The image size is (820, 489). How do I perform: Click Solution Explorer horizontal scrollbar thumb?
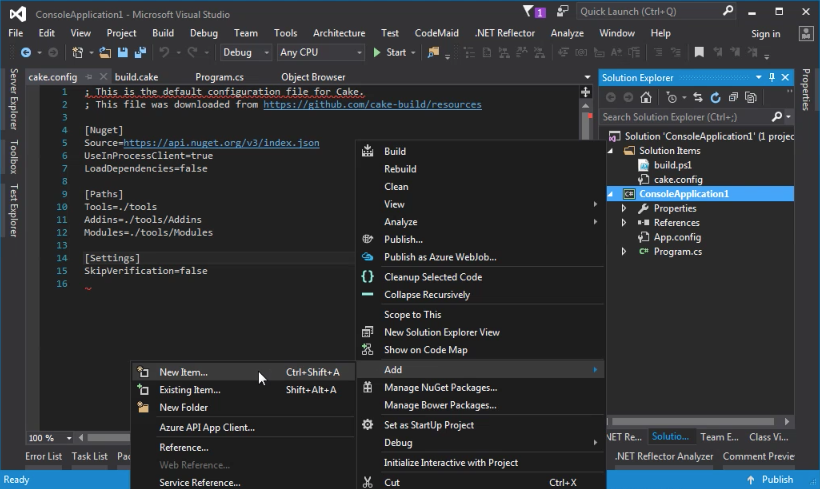[693, 422]
